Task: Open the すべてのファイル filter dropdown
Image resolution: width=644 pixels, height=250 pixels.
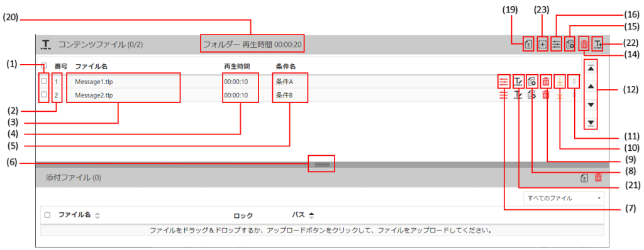Action: pos(563,198)
